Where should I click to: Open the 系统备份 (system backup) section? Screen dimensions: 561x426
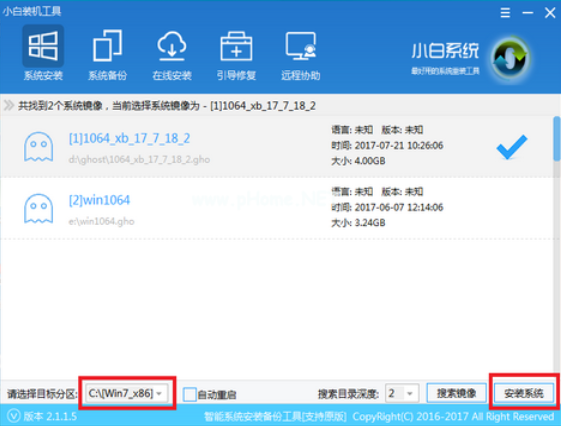point(107,54)
